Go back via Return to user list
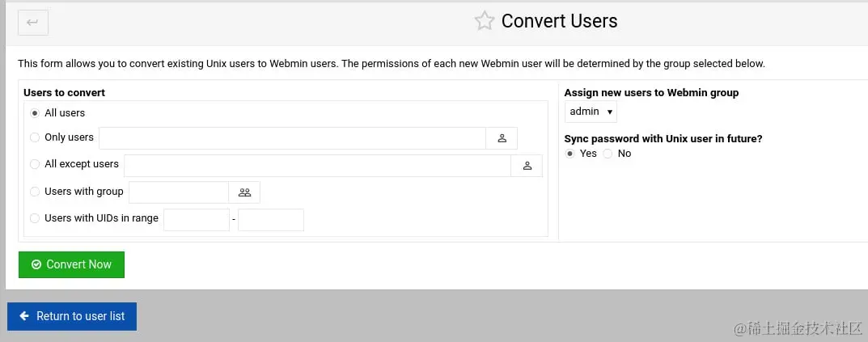Viewport: 868px width, 342px height. click(72, 316)
